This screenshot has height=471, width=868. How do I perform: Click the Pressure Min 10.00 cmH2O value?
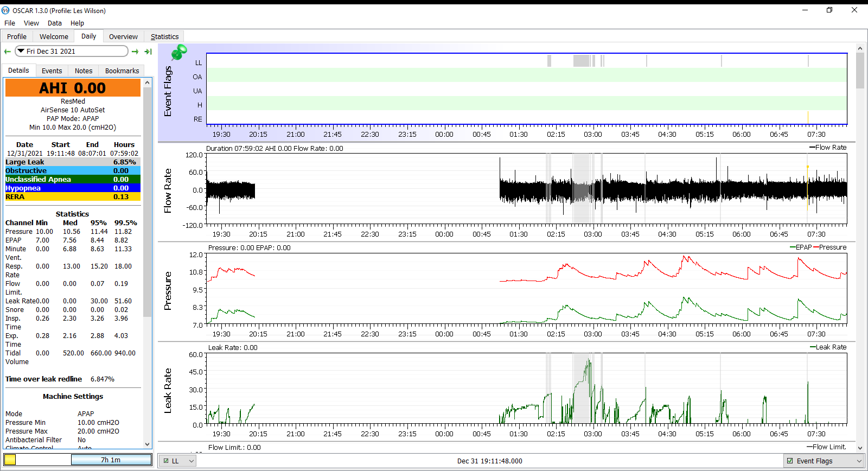pyautogui.click(x=98, y=422)
